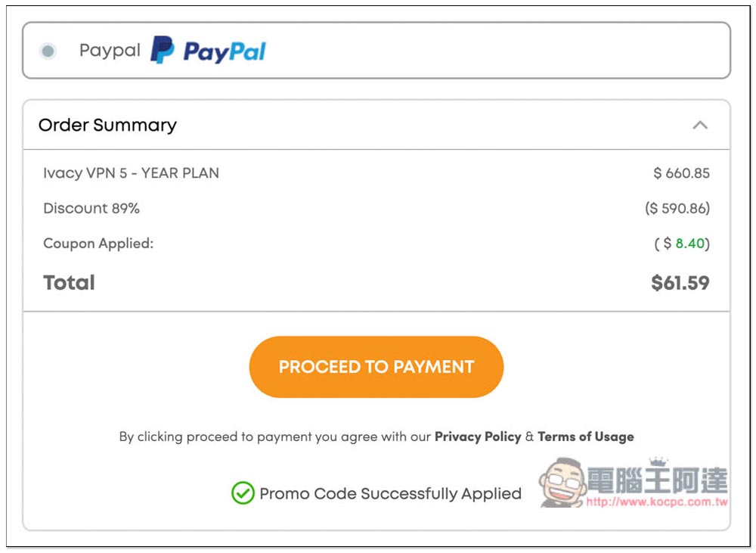Click the Paypal text label
Viewport: 756px width, 553px height.
[x=110, y=50]
